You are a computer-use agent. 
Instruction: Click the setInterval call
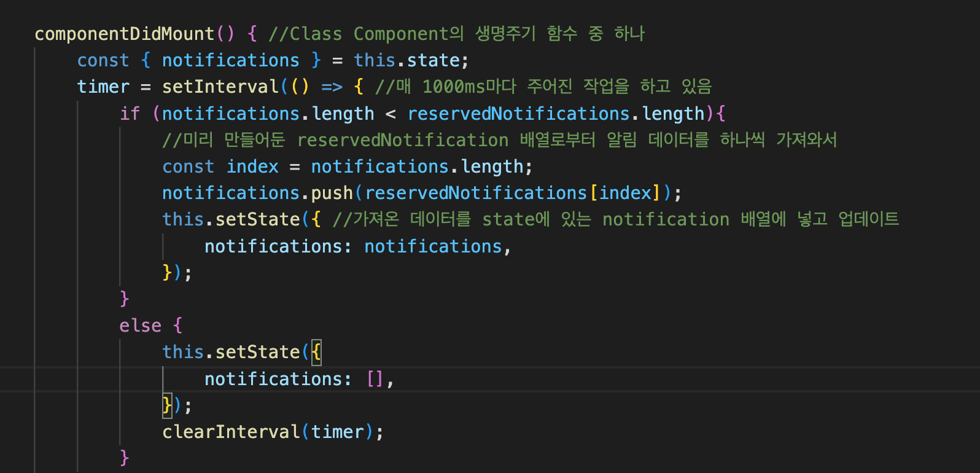(x=220, y=87)
